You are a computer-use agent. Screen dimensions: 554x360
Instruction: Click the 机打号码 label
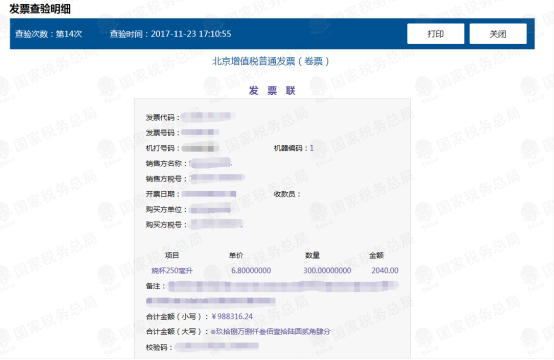click(x=163, y=148)
